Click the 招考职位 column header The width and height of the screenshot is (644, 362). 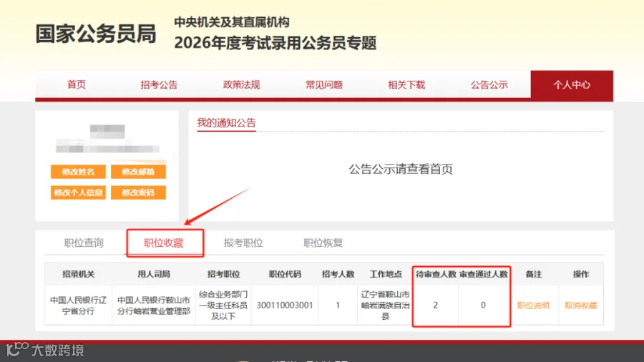click(x=223, y=274)
